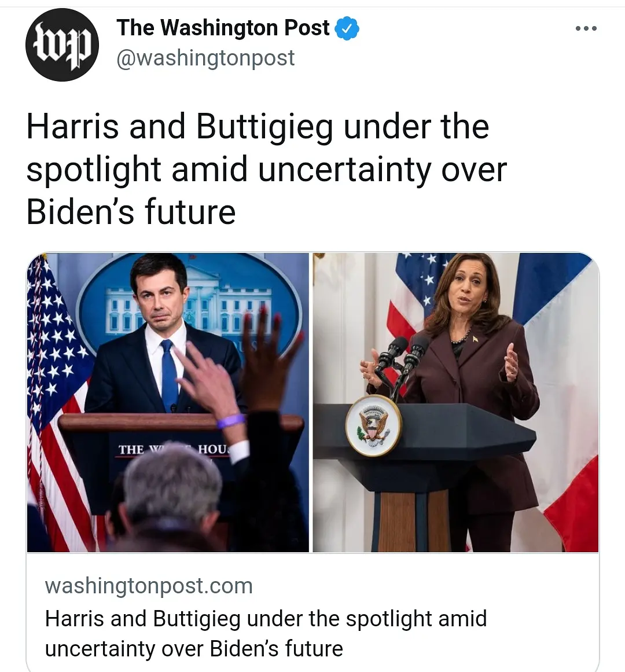The width and height of the screenshot is (625, 672).
Task: Visit the @washingtonpost handle link
Action: [x=205, y=58]
